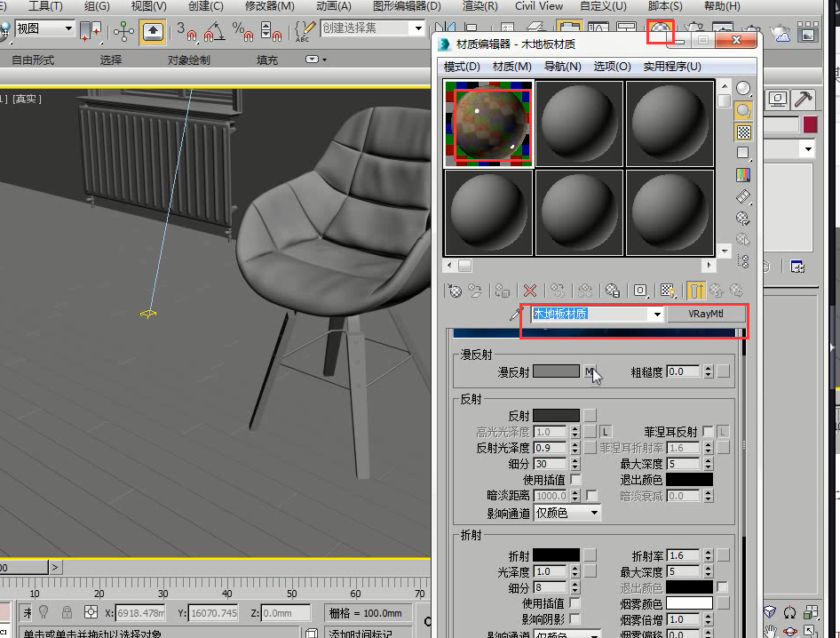Open the 影响通道 仅颜色 dropdown
Screen dimensions: 840x638
coord(567,513)
